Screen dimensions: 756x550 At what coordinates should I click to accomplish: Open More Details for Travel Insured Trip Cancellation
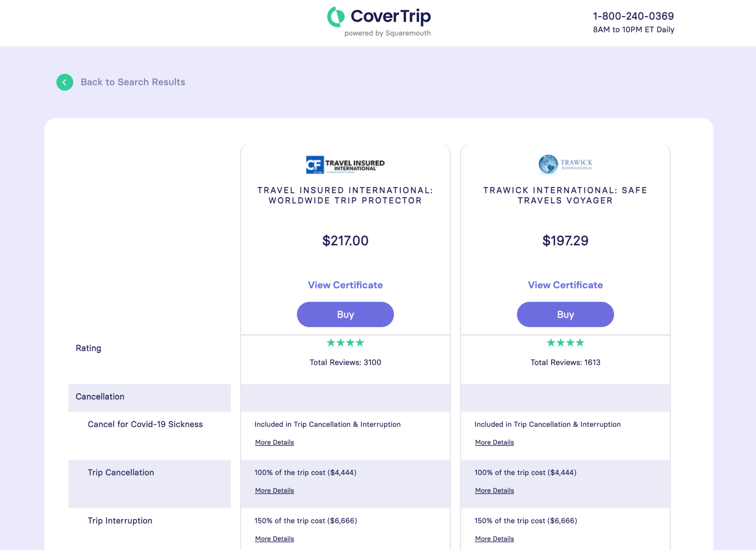point(274,490)
